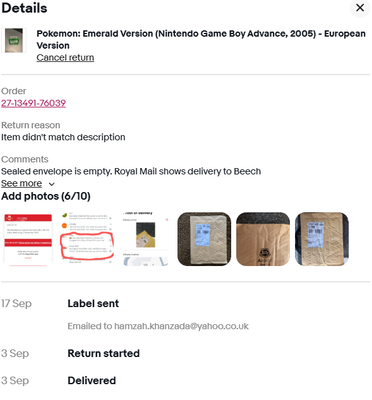372x400 pixels.
Task: Click See more under Comments
Action: coord(22,183)
